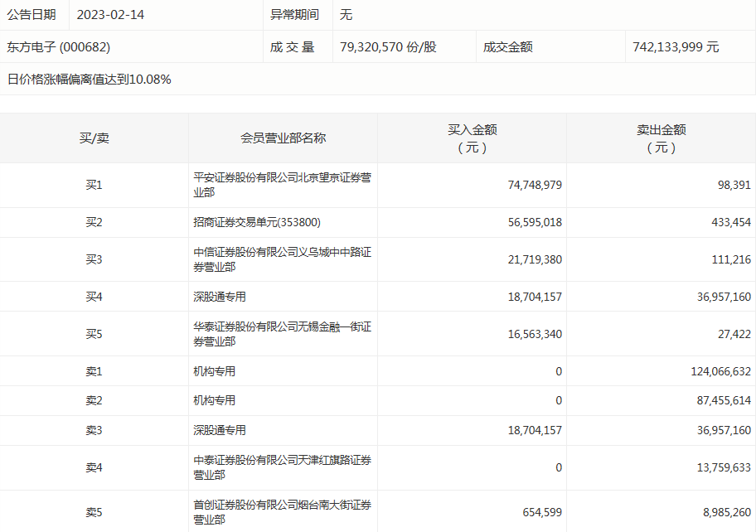Select sell amount 27,422
This screenshot has height=532, width=756.
[734, 334]
